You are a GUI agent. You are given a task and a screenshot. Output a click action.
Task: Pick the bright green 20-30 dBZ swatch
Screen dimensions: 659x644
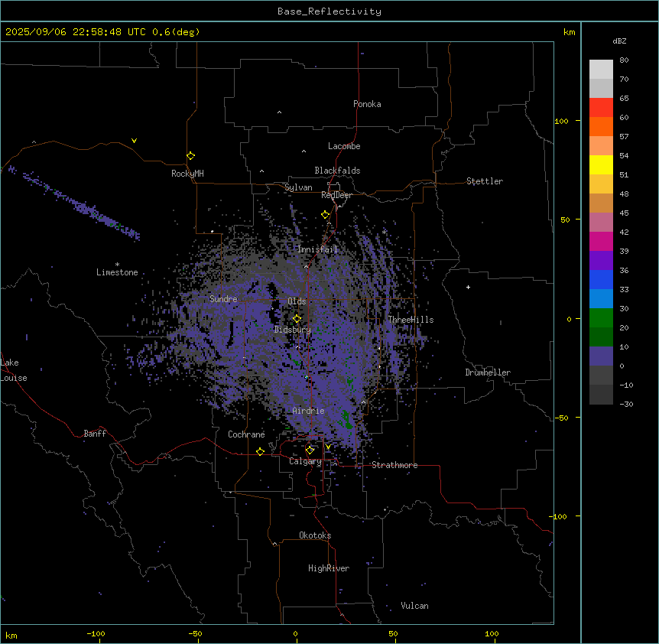click(x=601, y=318)
